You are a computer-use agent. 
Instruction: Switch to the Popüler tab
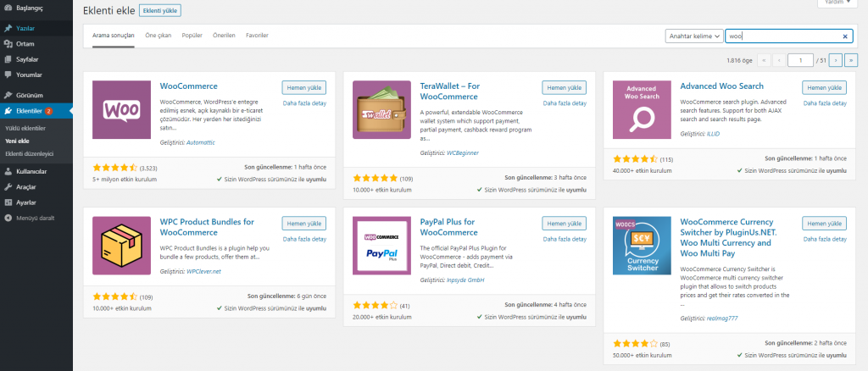[x=192, y=36]
